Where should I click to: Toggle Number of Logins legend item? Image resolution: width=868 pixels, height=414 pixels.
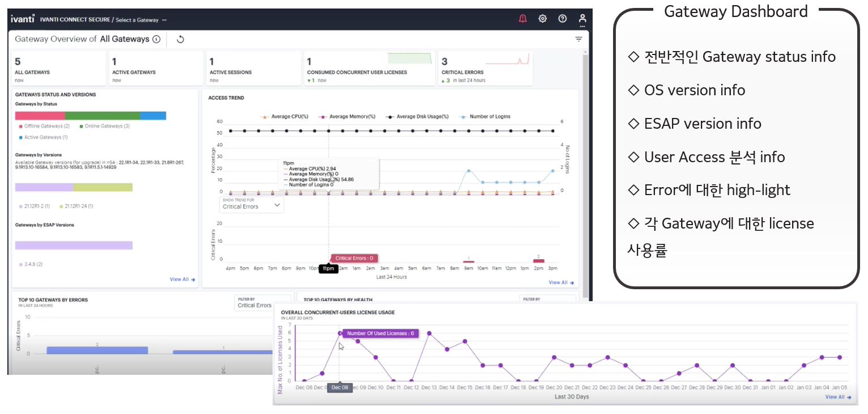pyautogui.click(x=484, y=117)
